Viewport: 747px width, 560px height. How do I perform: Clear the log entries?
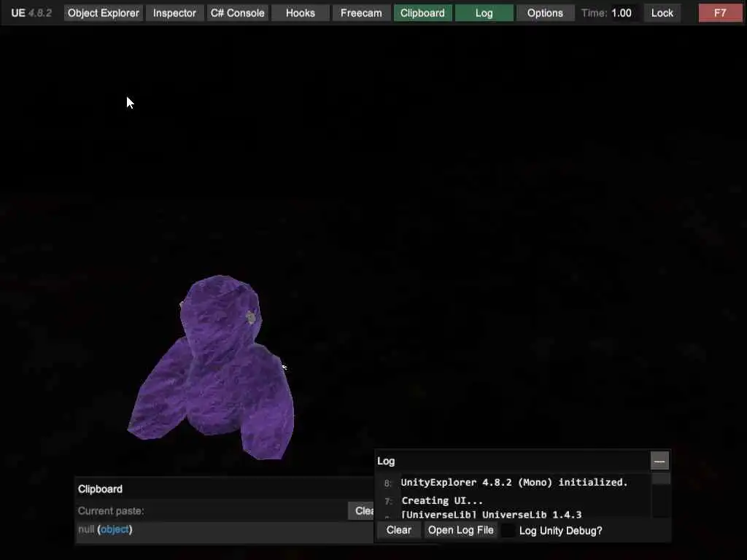pos(399,530)
